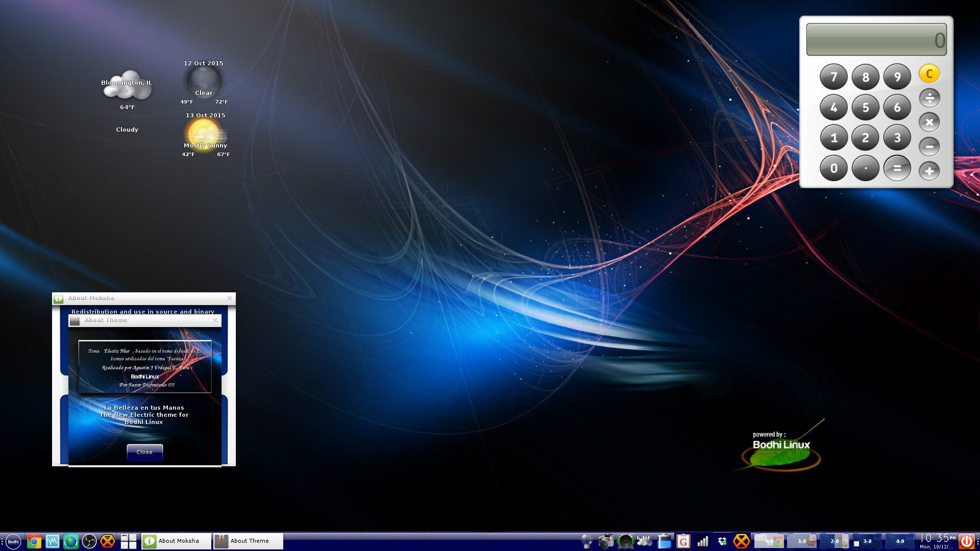The height and width of the screenshot is (551, 980).
Task: Click the camera screenshot tray icon
Action: tap(606, 541)
